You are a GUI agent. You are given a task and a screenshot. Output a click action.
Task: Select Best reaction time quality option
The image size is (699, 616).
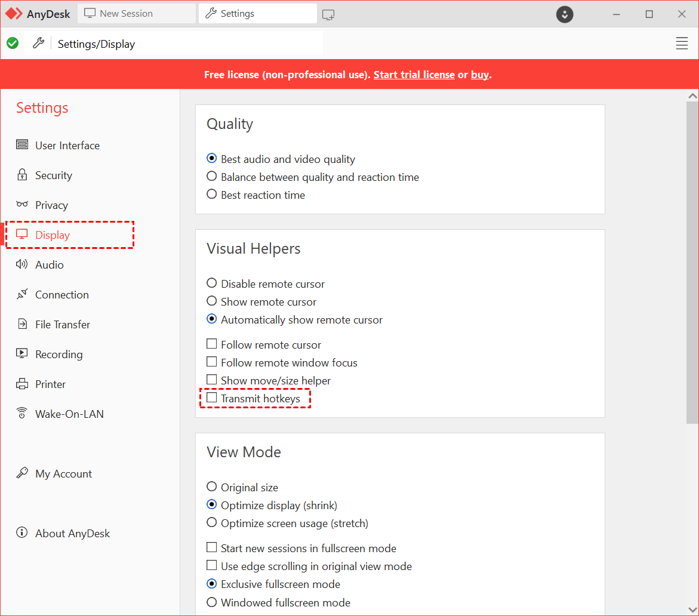coord(212,194)
